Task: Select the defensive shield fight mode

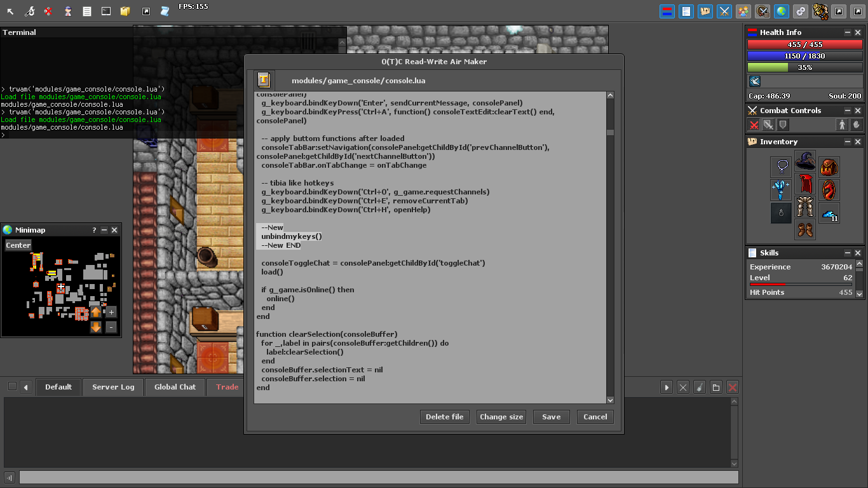Action: coord(783,125)
